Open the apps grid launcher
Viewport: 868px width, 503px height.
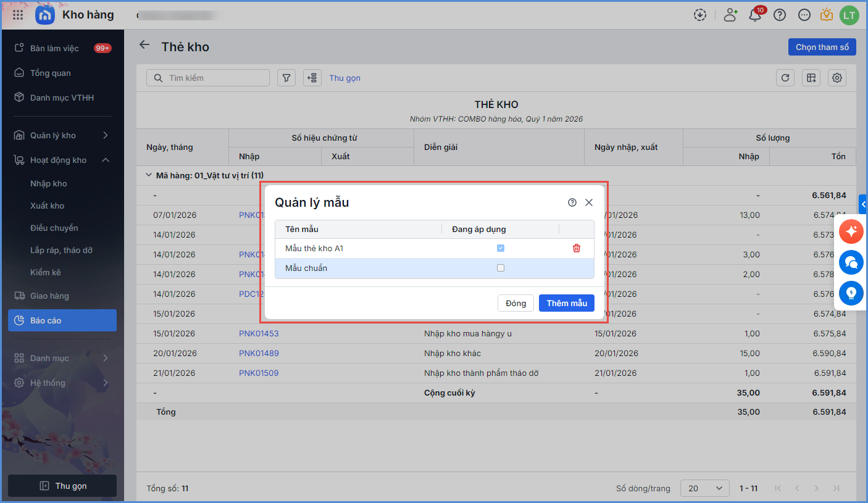point(19,15)
